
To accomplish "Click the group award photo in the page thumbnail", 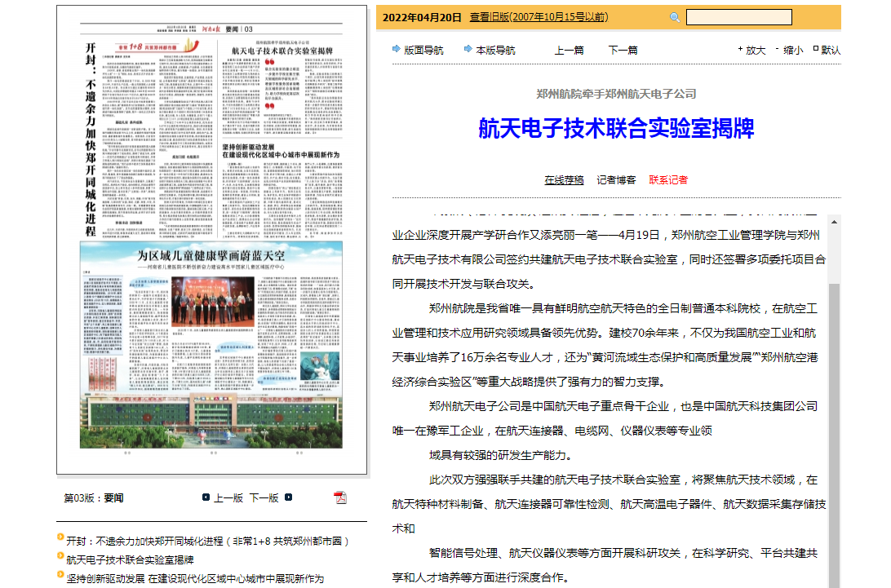I will [x=212, y=301].
